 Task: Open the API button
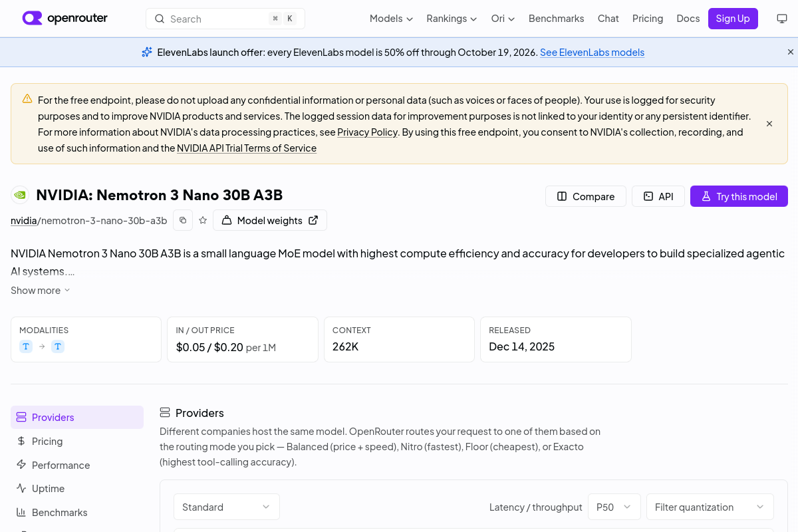point(658,196)
